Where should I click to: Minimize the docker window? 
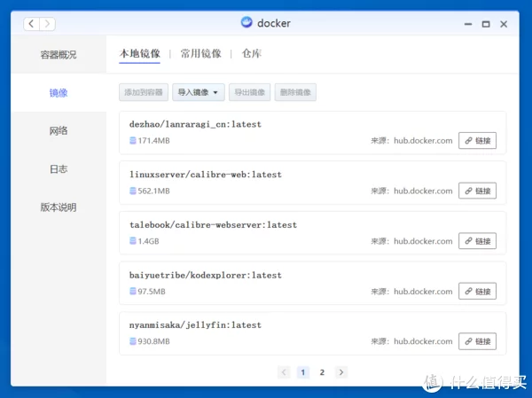[468, 24]
